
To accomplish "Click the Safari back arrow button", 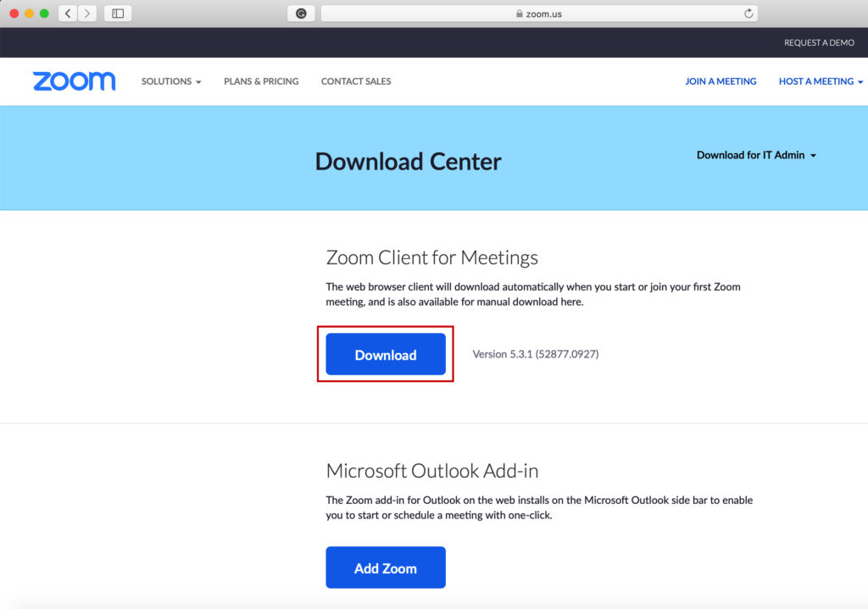I will click(68, 14).
